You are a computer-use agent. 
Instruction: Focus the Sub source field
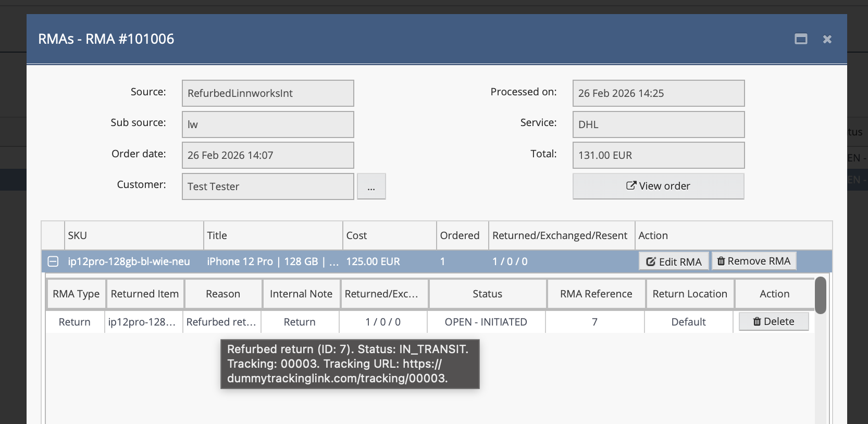268,124
